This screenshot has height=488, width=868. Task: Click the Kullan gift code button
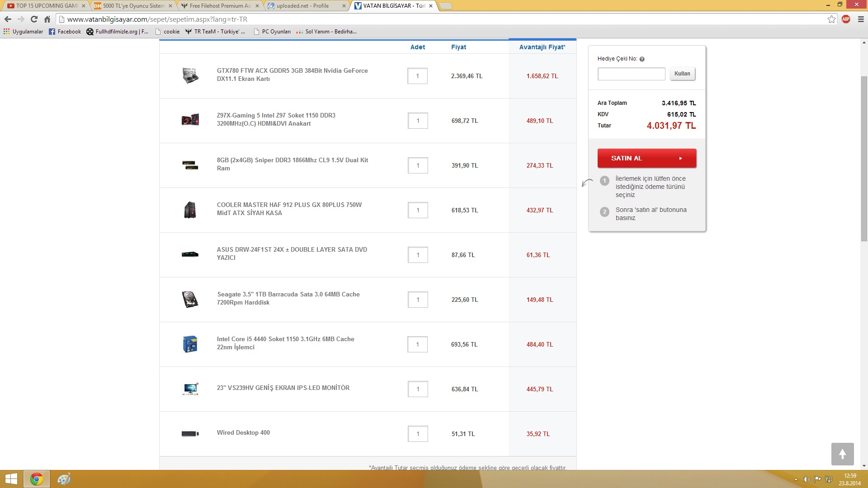click(x=682, y=74)
